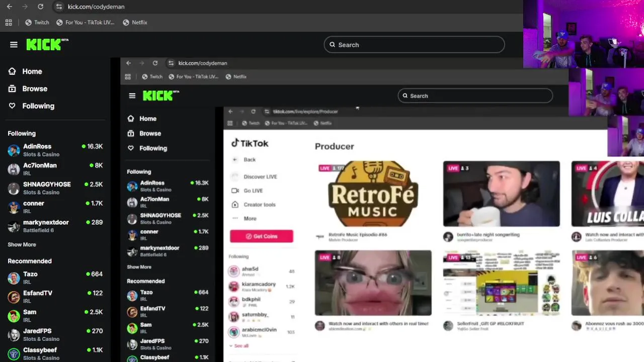Expand Show More in nested Kick Following list
Viewport: 644px width, 362px height.
(x=139, y=267)
